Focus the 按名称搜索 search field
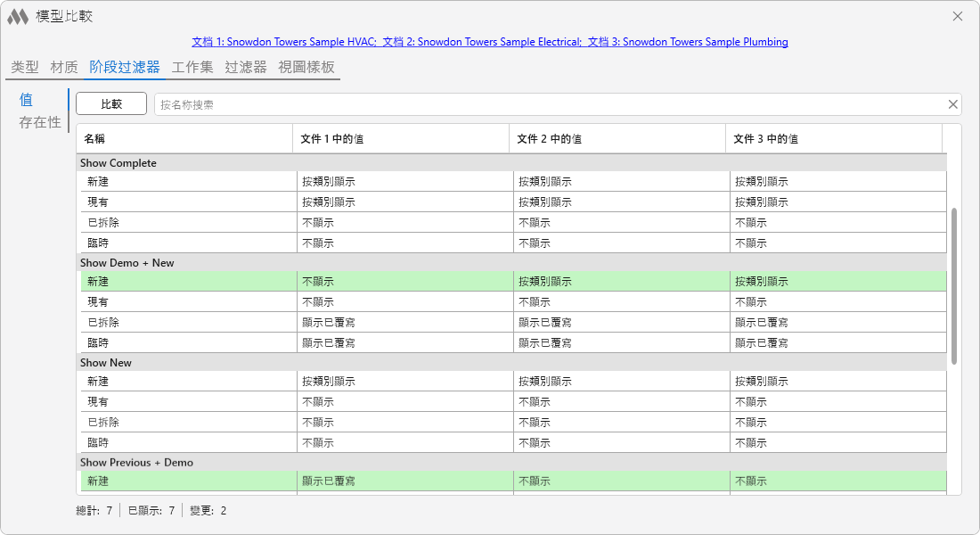980x535 pixels. (550, 104)
